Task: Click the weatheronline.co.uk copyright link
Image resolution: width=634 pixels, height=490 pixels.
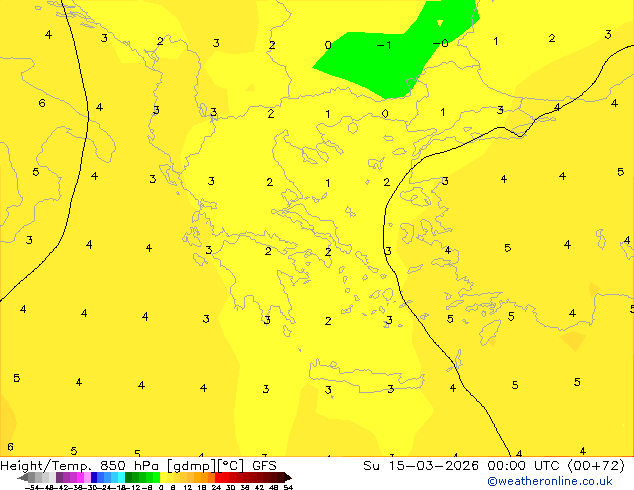Action: [550, 481]
